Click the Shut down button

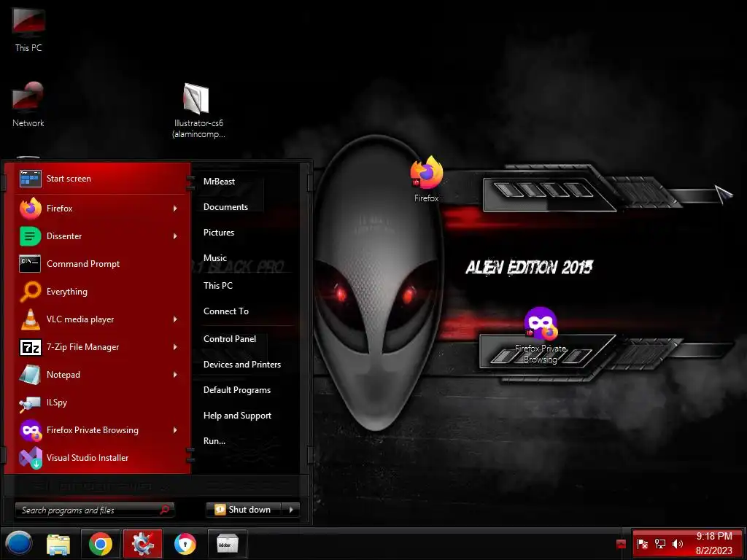tap(244, 510)
